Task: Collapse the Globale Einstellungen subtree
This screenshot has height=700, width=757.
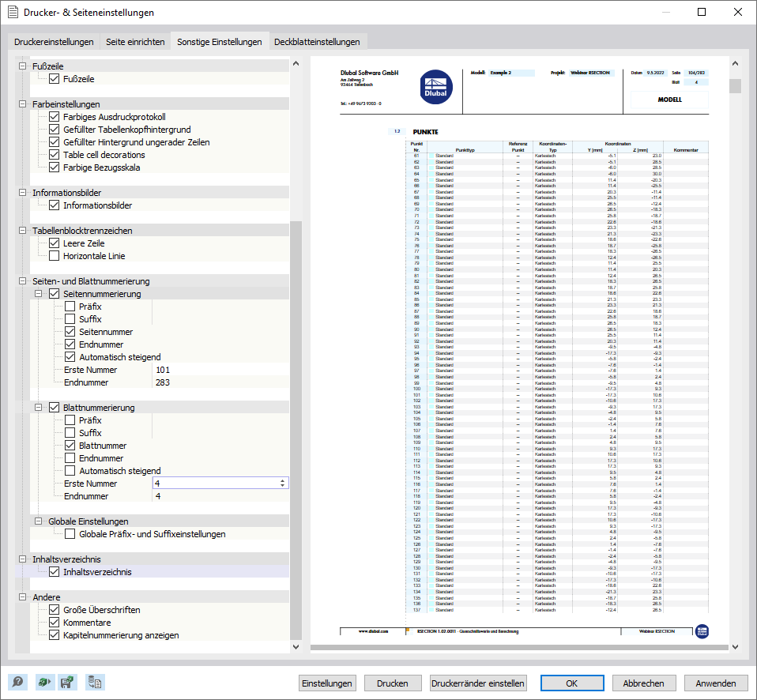Action: tap(38, 521)
